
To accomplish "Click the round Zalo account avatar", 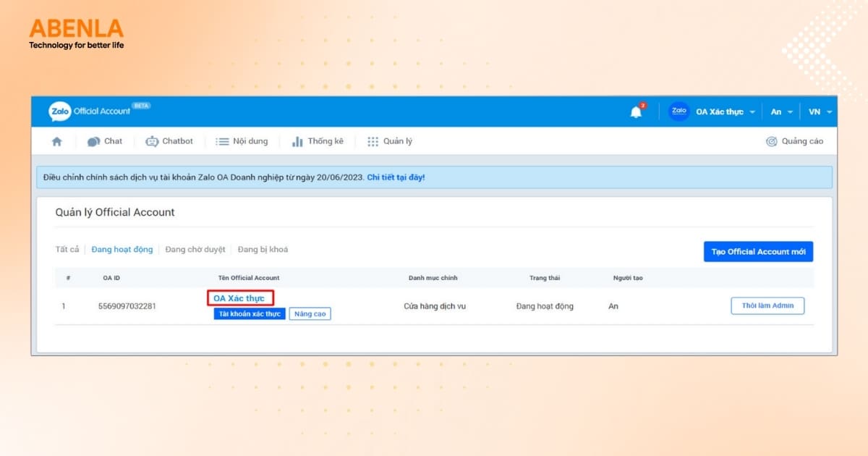I will tap(678, 111).
